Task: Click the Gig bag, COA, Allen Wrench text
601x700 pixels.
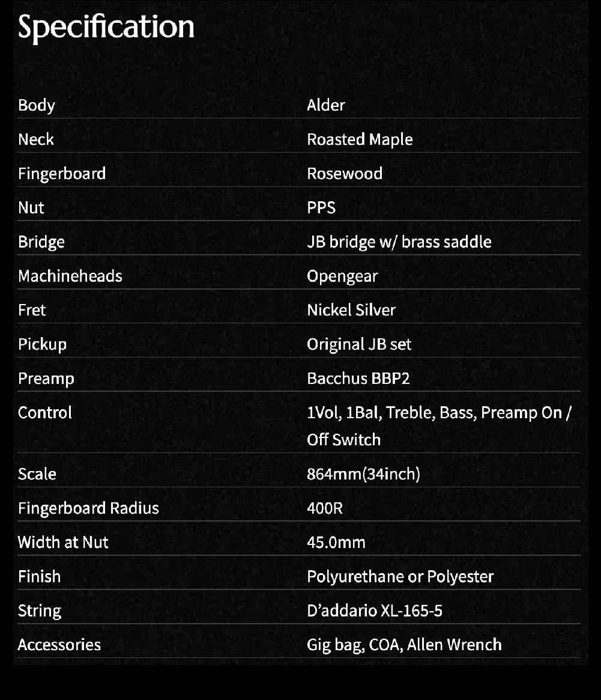Action: point(404,645)
